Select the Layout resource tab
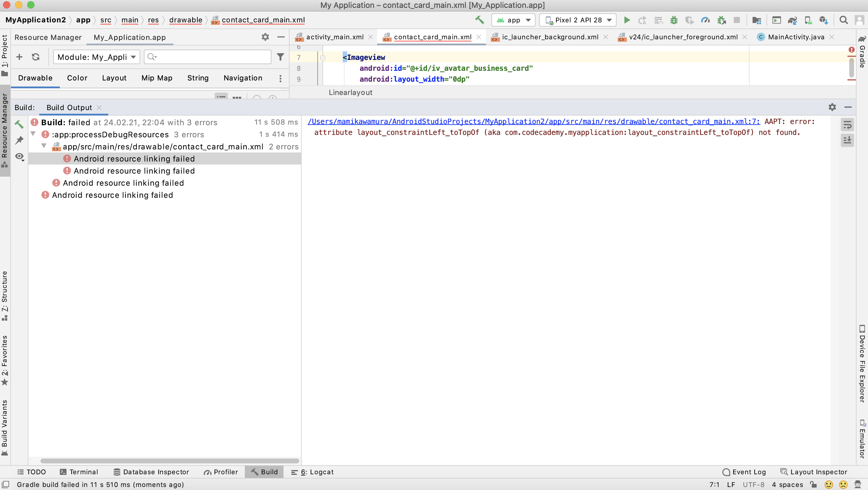The image size is (868, 490). coord(114,78)
